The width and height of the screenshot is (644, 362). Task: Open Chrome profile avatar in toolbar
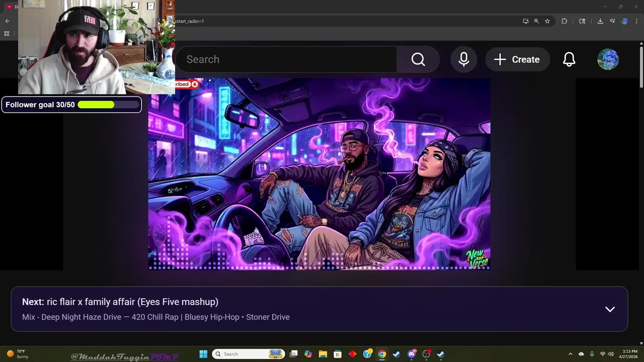pyautogui.click(x=624, y=21)
